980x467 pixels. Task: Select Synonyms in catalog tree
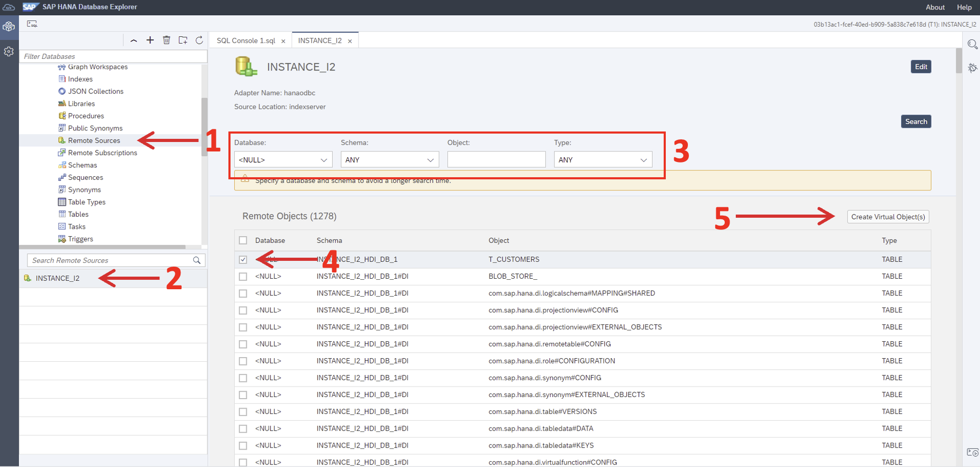(x=84, y=190)
